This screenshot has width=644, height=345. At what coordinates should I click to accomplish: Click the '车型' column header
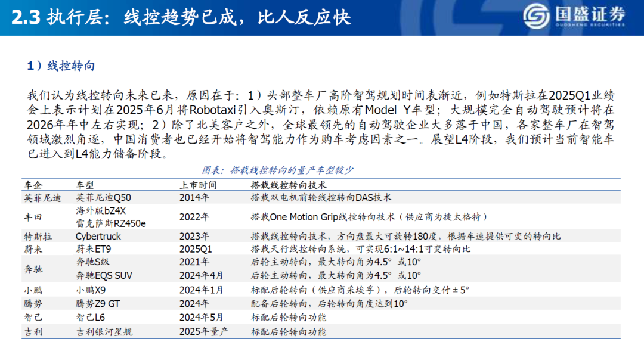pos(85,185)
